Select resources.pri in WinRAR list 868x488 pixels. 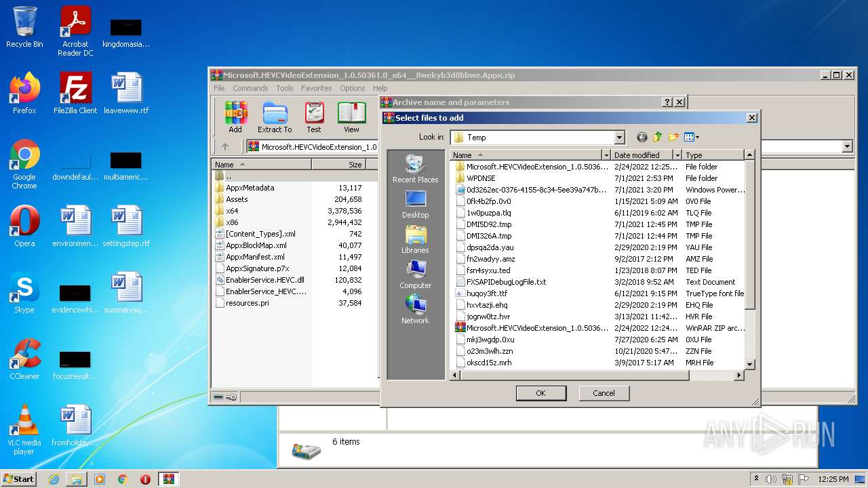coord(247,303)
